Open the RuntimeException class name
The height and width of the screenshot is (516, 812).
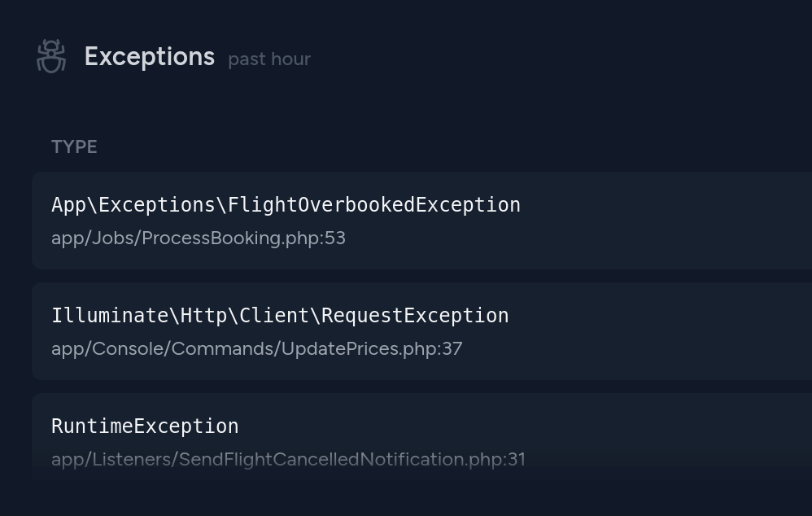145,426
